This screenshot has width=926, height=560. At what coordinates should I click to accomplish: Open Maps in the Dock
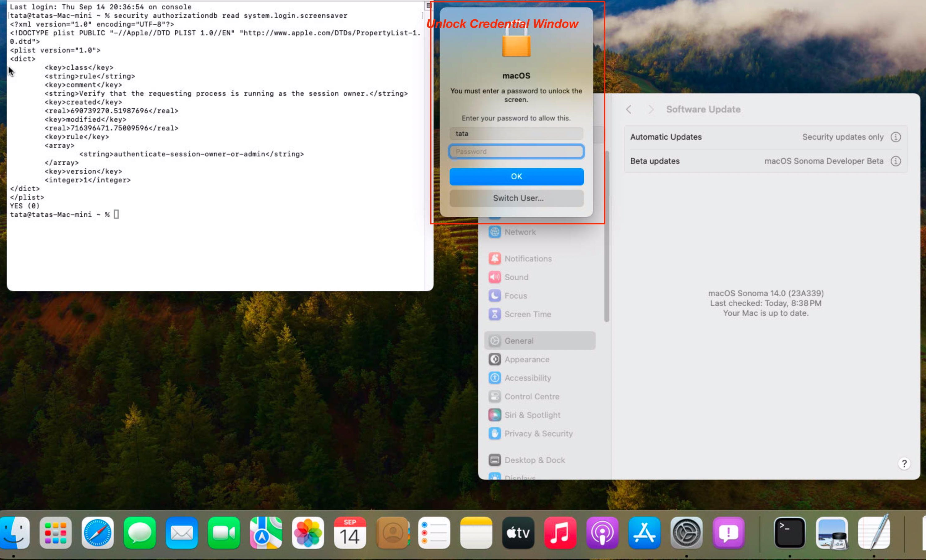click(266, 532)
